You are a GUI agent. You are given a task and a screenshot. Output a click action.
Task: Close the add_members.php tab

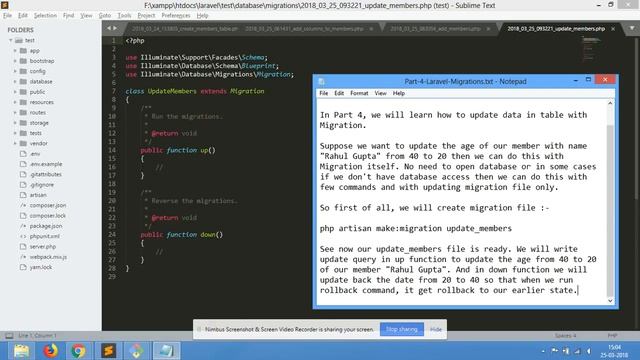click(488, 29)
